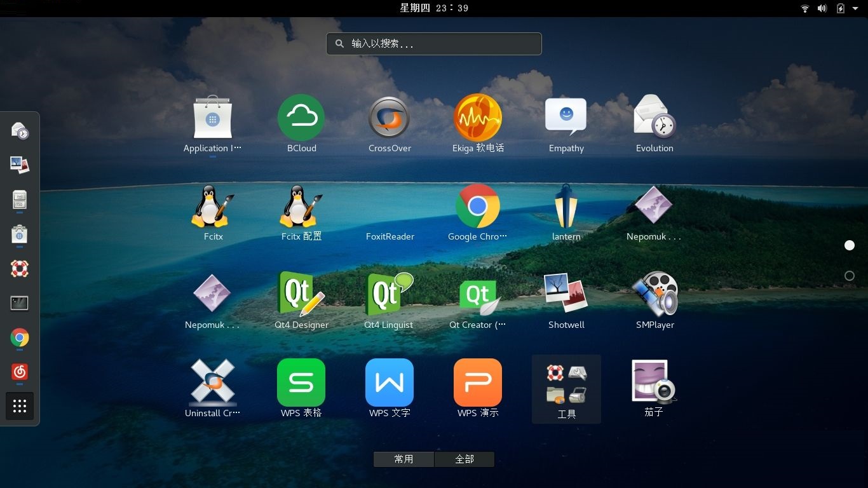
Task: Toggle the Show Applications grid button in dock
Action: [20, 407]
